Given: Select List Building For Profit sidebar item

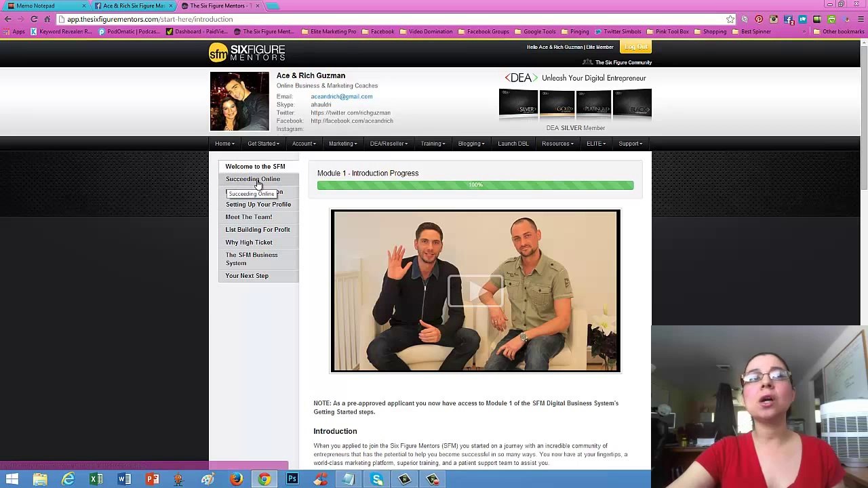Looking at the screenshot, I should [x=258, y=230].
